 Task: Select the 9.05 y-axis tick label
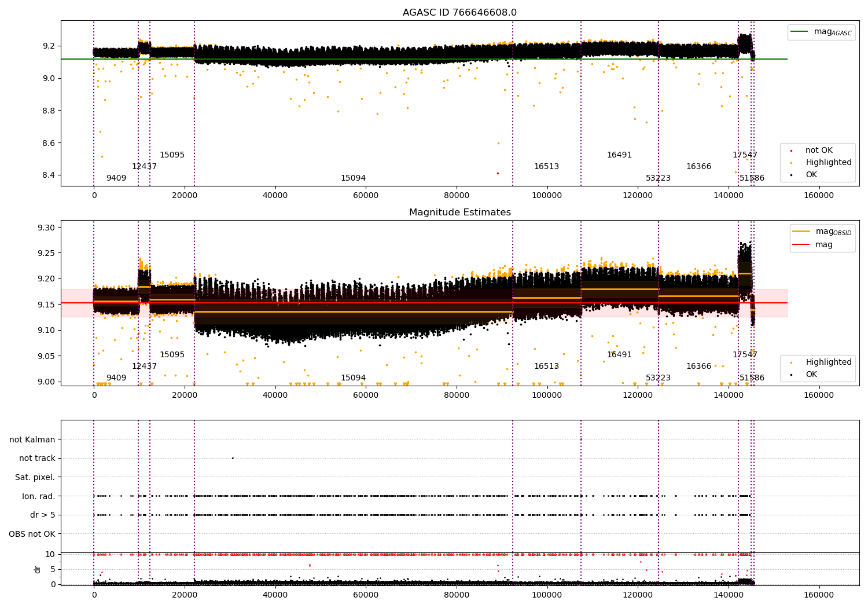(46, 356)
